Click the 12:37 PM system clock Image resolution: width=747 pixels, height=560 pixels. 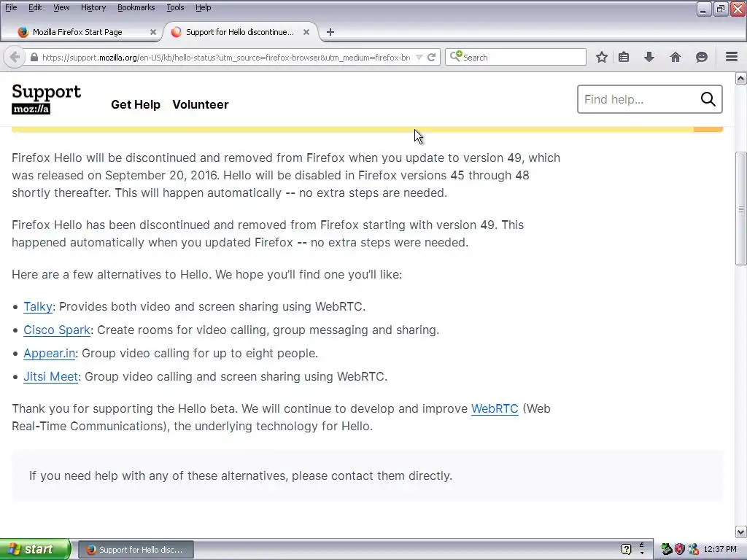720,550
